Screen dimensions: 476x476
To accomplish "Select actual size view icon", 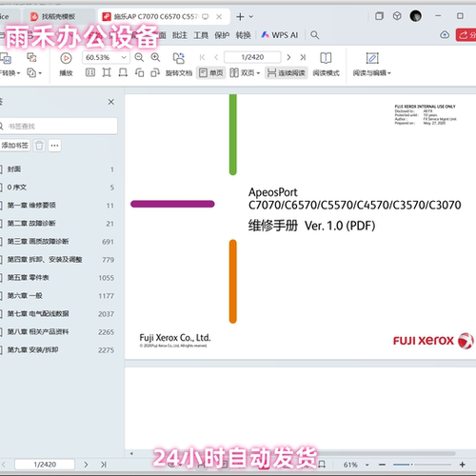I will [x=90, y=73].
